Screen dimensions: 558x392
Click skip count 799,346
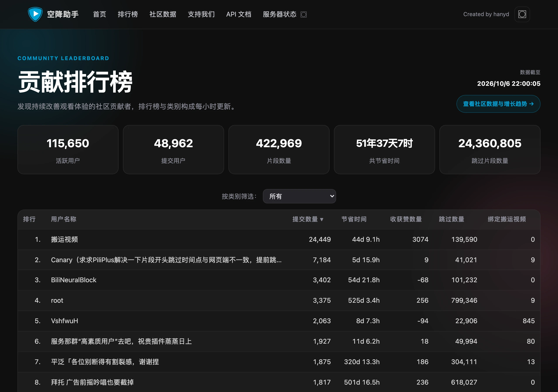(x=464, y=301)
